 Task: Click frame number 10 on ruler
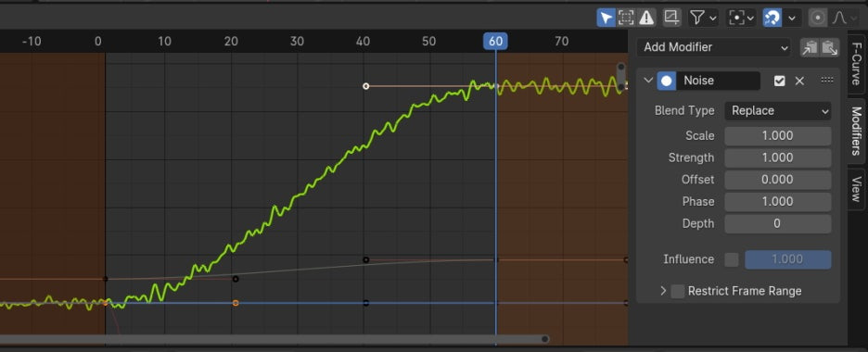(x=164, y=41)
